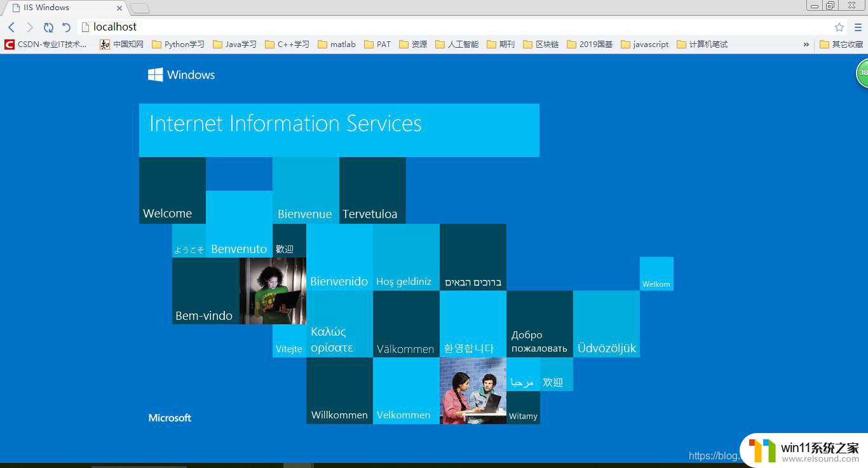Click the Windows logo on the page
Viewport: 868px width, 468px height.
click(x=181, y=75)
